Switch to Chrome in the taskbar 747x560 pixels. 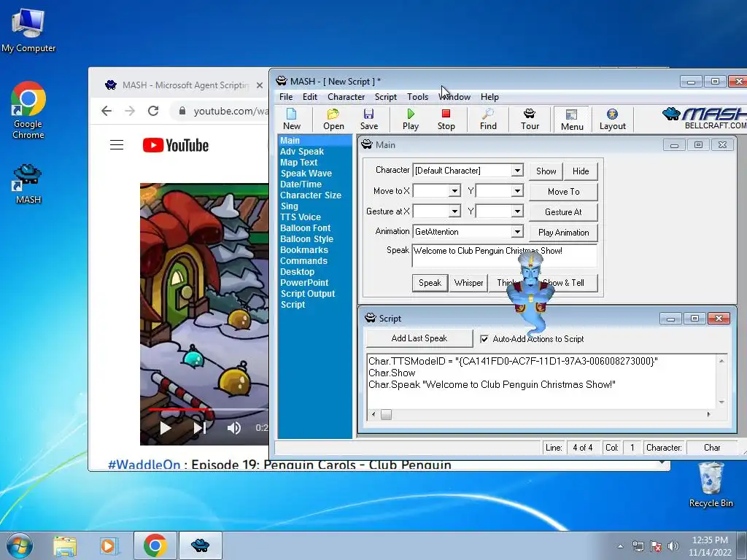(x=155, y=545)
